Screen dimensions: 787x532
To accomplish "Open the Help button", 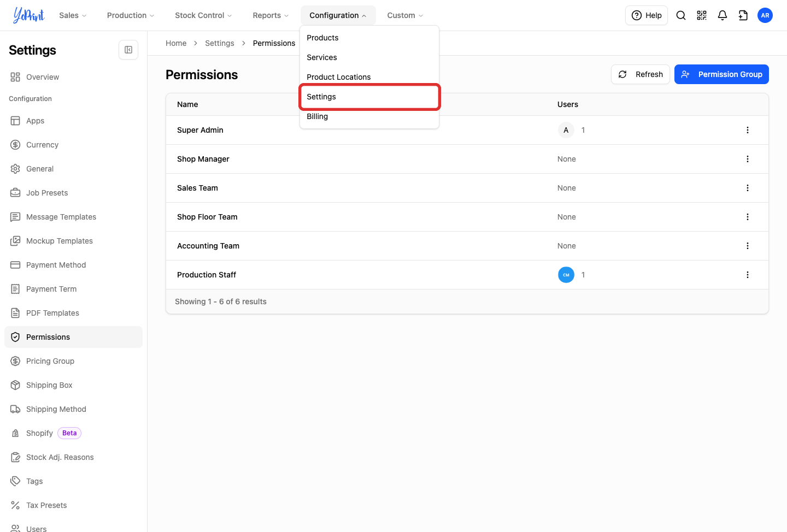I will click(x=647, y=15).
